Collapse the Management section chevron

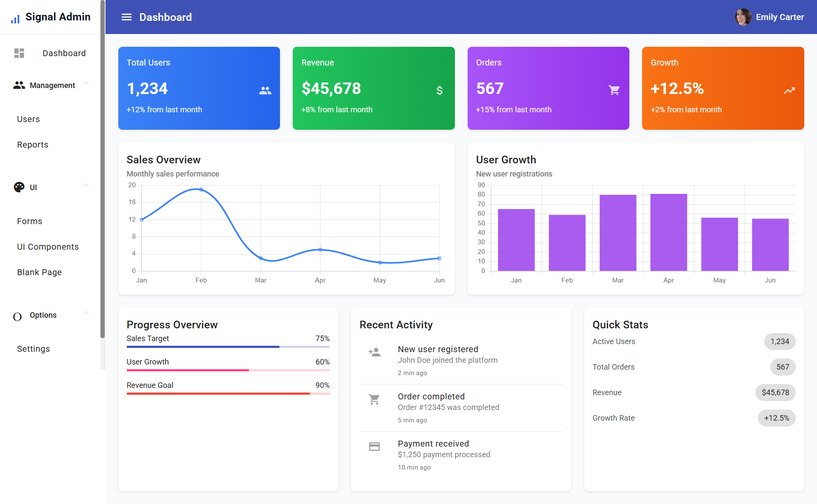[86, 83]
